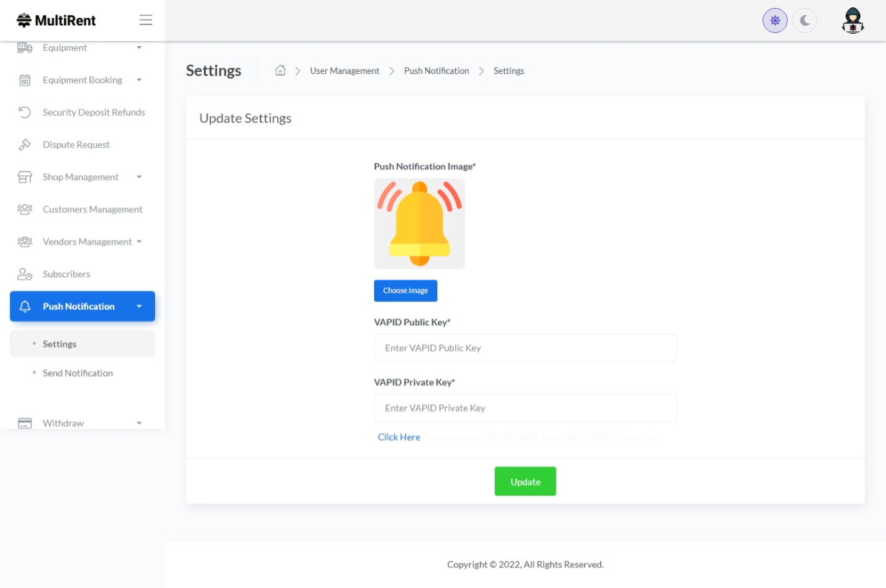Click the Dispute Request gavel icon
The width and height of the screenshot is (886, 588).
click(x=24, y=145)
